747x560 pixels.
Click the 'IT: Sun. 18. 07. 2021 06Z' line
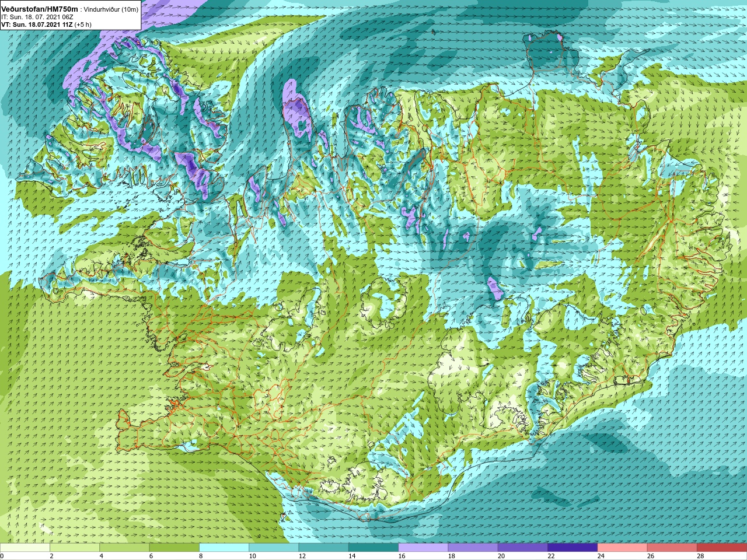pos(37,17)
